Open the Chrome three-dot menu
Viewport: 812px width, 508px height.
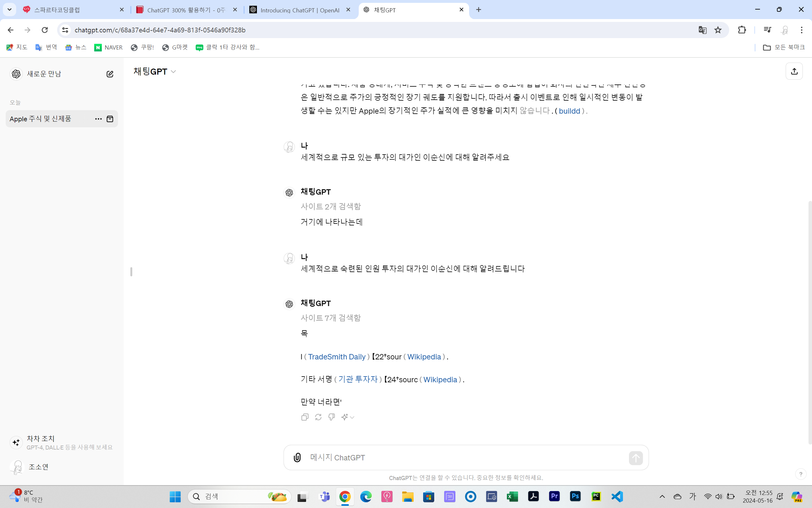pos(802,30)
